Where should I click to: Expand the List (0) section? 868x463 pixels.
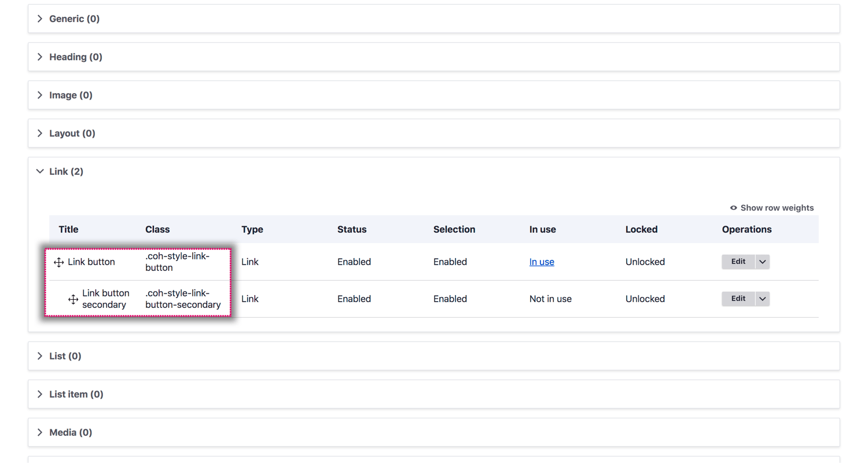coord(434,356)
